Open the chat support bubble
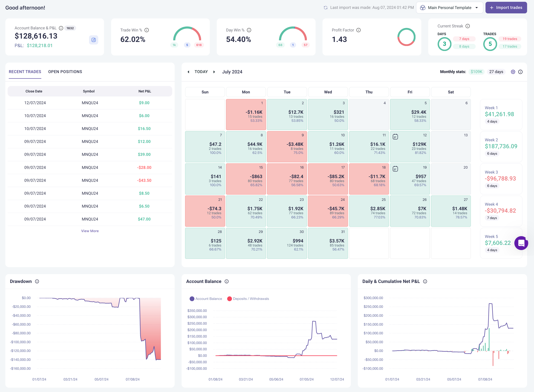The width and height of the screenshot is (534, 392). (x=521, y=243)
